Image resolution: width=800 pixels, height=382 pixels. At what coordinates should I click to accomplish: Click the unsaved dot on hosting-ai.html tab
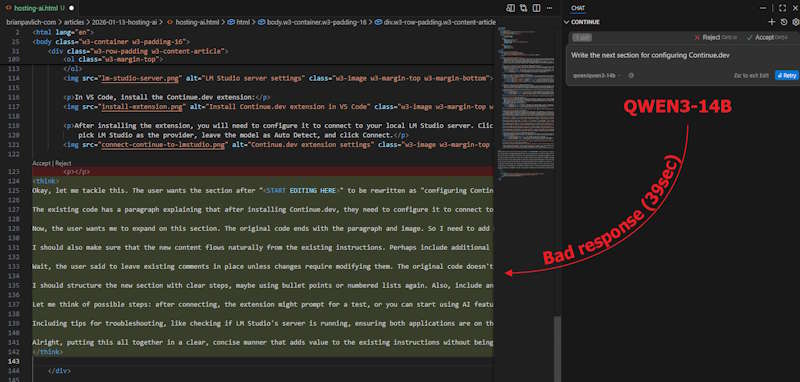[x=71, y=8]
